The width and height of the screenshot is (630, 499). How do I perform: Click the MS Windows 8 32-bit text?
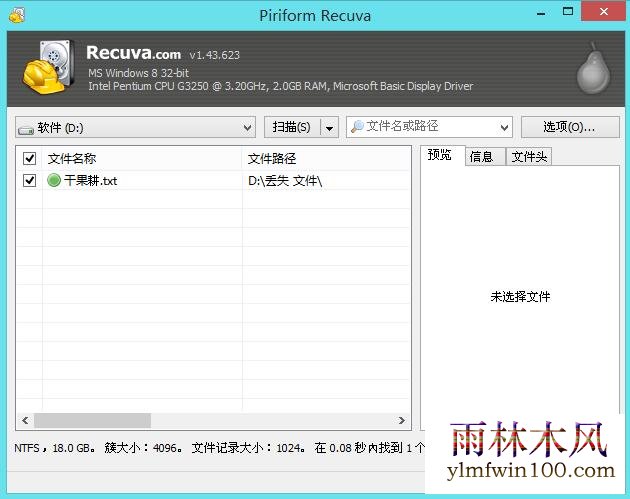pyautogui.click(x=139, y=73)
